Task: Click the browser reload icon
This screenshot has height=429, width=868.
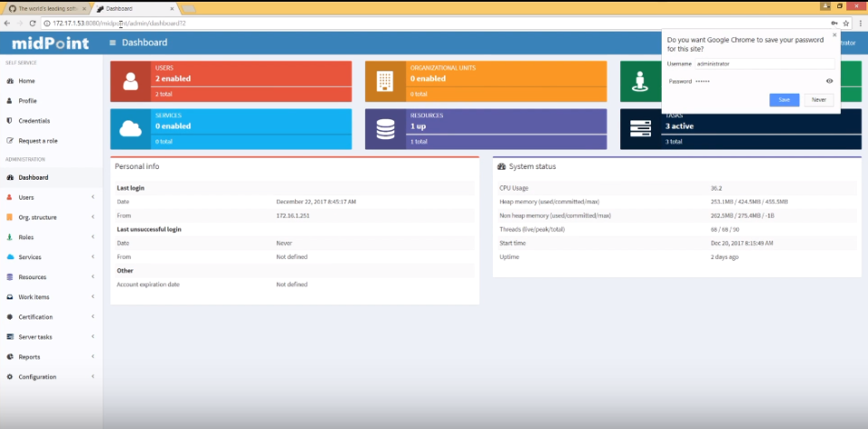Action: [x=33, y=23]
